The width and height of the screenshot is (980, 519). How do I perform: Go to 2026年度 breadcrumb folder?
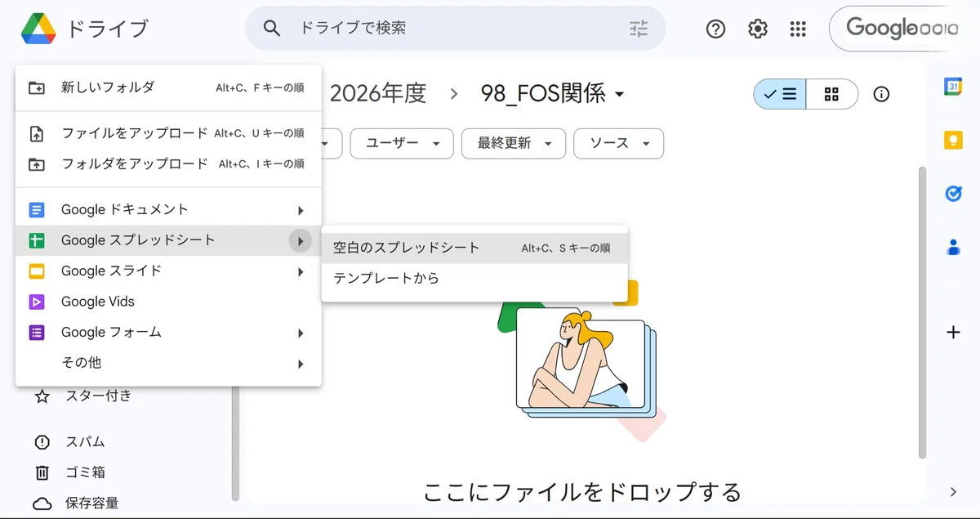click(377, 94)
